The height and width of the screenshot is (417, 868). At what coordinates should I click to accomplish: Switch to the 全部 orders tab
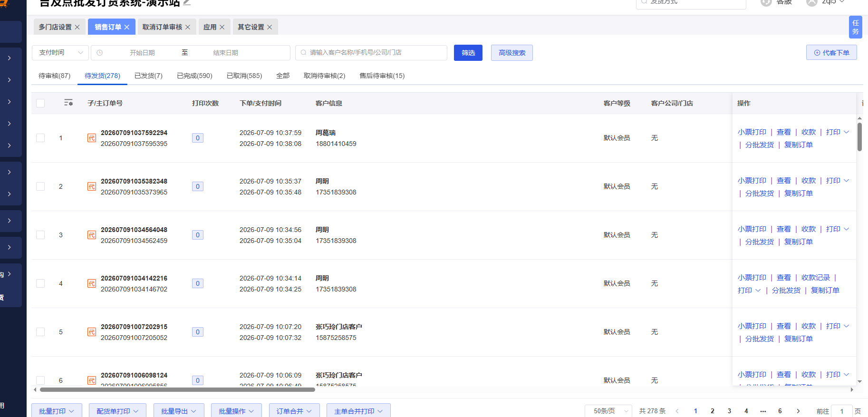point(283,76)
